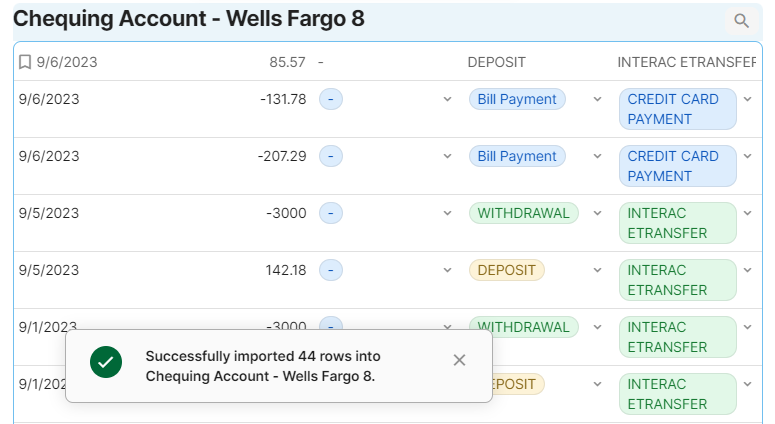Image resolution: width=775 pixels, height=424 pixels.
Task: Open the dropdown beside the -131.78 dash tag
Action: tap(447, 100)
